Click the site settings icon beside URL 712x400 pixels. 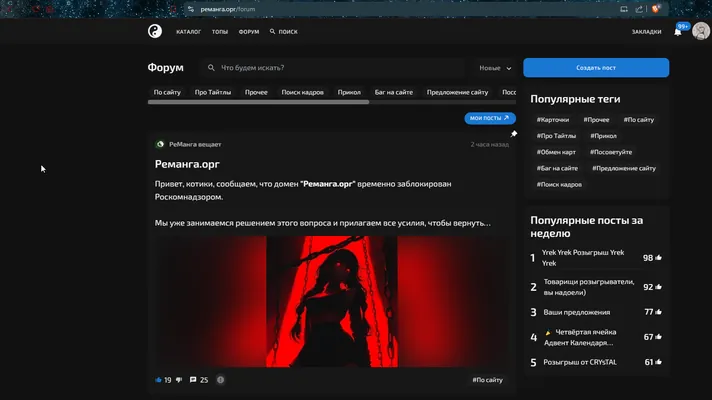[191, 9]
